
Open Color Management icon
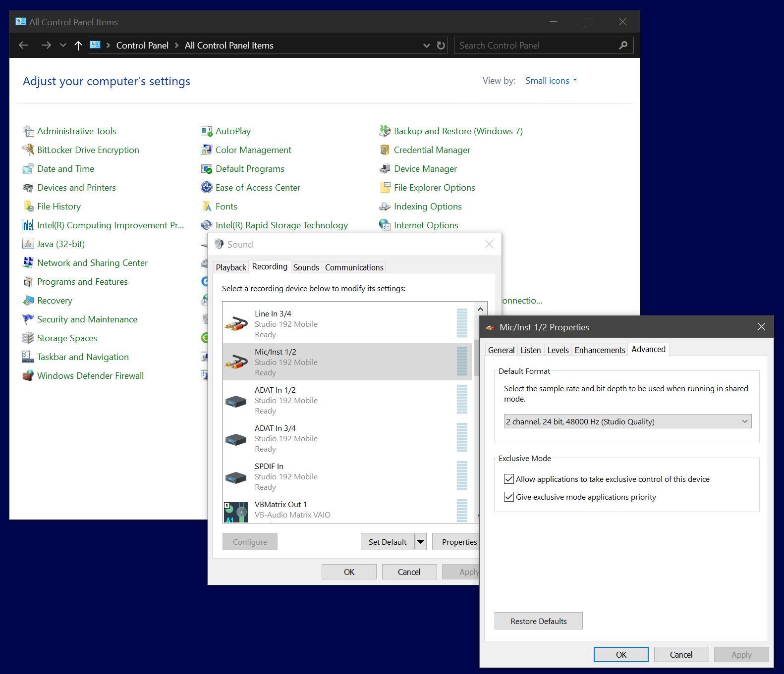pos(207,150)
